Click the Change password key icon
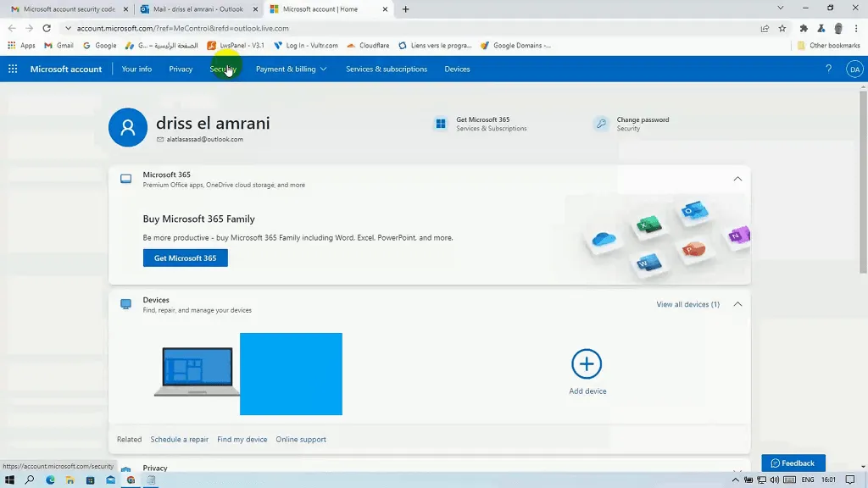 point(601,124)
